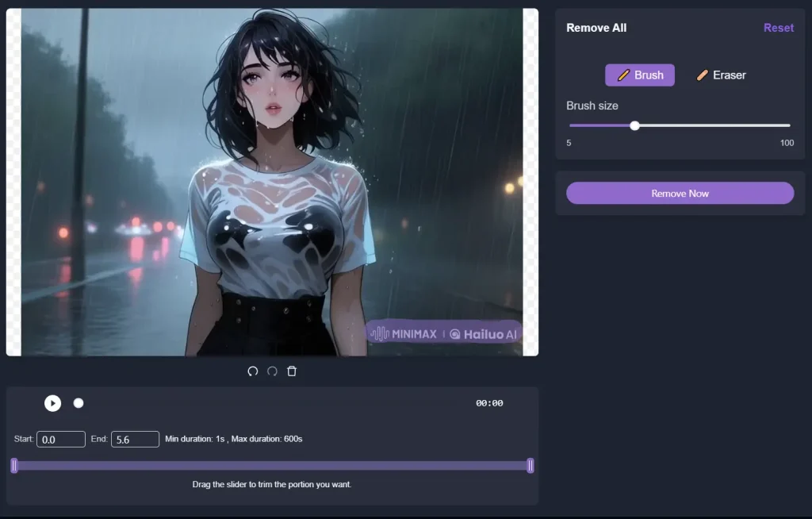Screen dimensions: 812x519
Task: Select the right trim handle
Action: click(530, 466)
